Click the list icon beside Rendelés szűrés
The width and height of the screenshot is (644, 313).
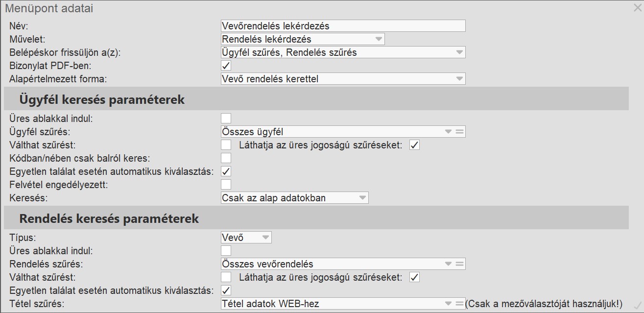[x=459, y=264]
